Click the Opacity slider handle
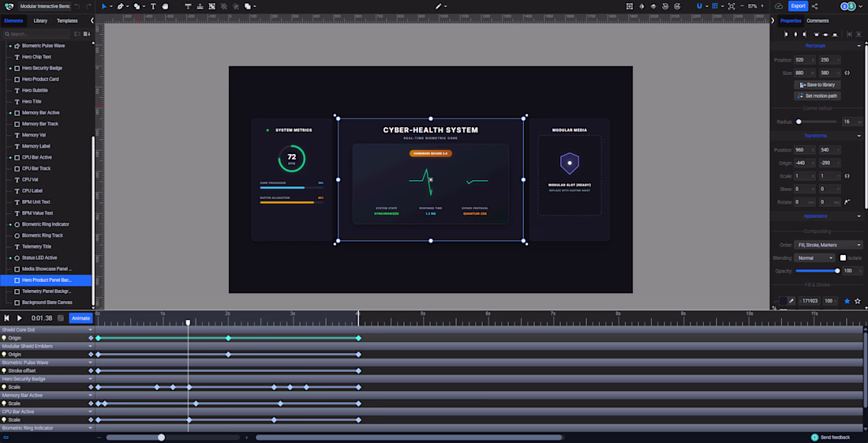The image size is (868, 443). click(x=837, y=271)
